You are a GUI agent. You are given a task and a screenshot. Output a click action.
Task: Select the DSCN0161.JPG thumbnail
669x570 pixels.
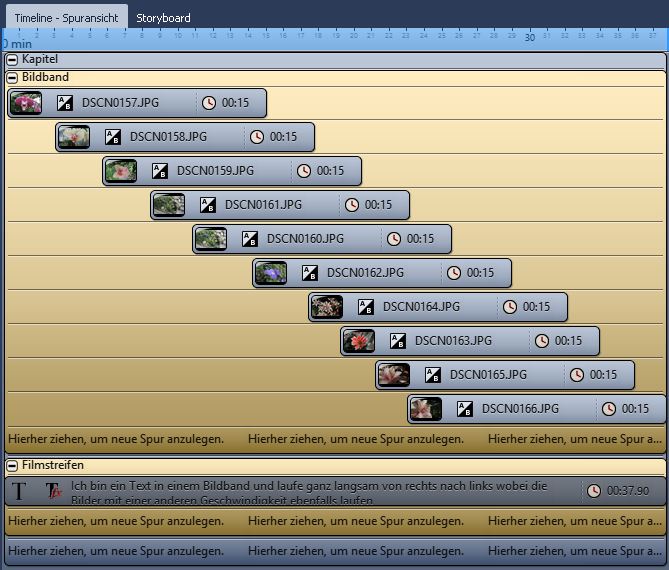coord(169,205)
